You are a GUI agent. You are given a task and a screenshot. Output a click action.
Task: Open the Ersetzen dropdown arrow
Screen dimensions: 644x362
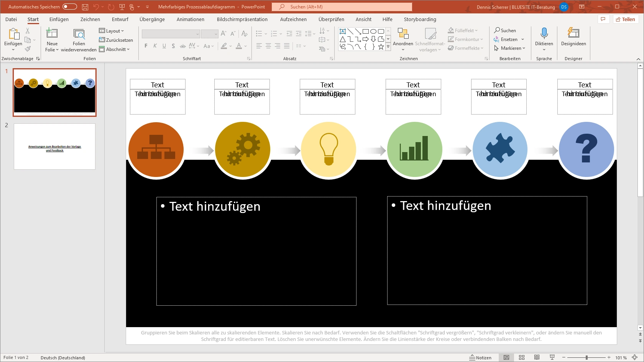click(x=523, y=39)
